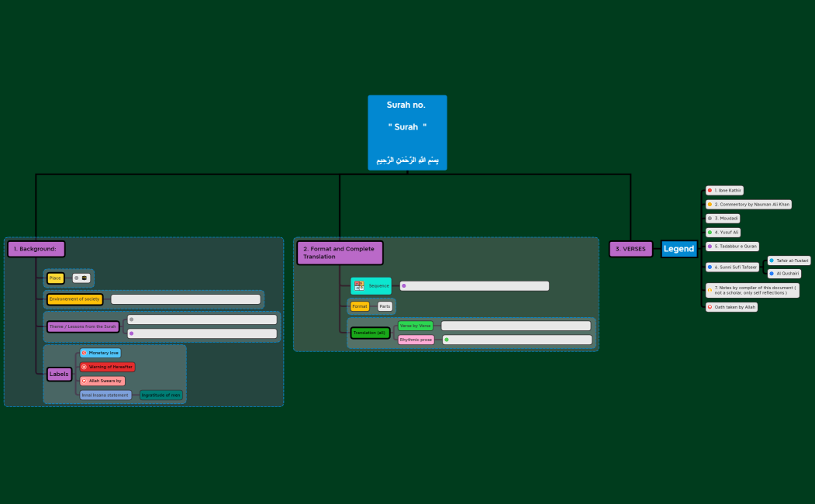Click the Rhythmic prose node
Viewport: 815px width, 504px height.
click(x=416, y=340)
